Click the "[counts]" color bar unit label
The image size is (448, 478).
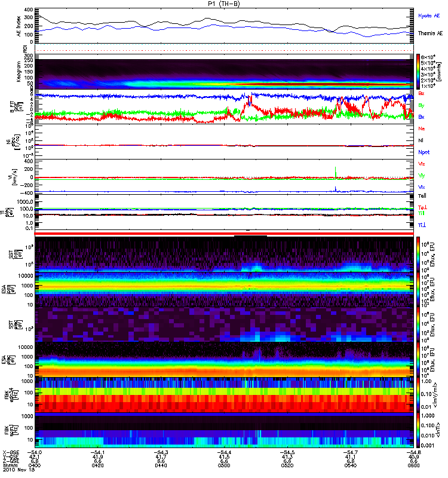click(x=440, y=72)
